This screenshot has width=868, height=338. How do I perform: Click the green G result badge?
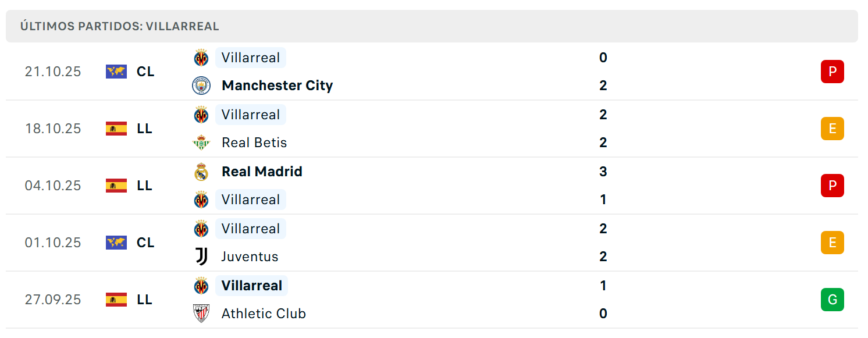tap(833, 300)
